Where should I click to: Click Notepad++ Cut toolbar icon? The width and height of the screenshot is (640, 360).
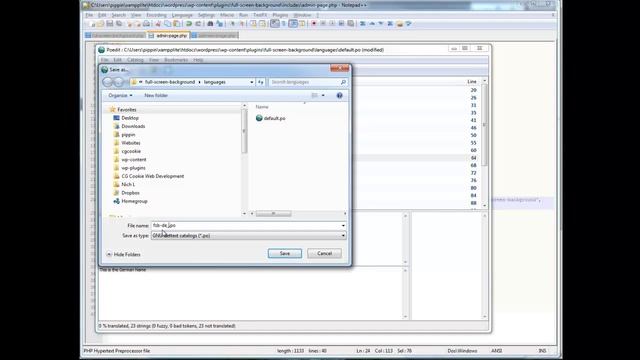(x=158, y=24)
